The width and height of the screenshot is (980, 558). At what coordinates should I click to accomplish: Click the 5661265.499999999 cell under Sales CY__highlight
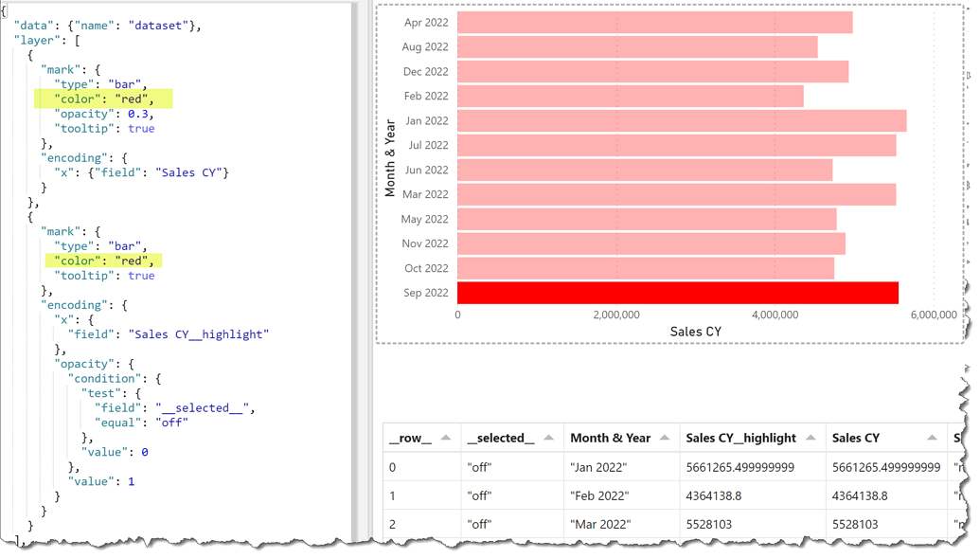(x=753, y=467)
